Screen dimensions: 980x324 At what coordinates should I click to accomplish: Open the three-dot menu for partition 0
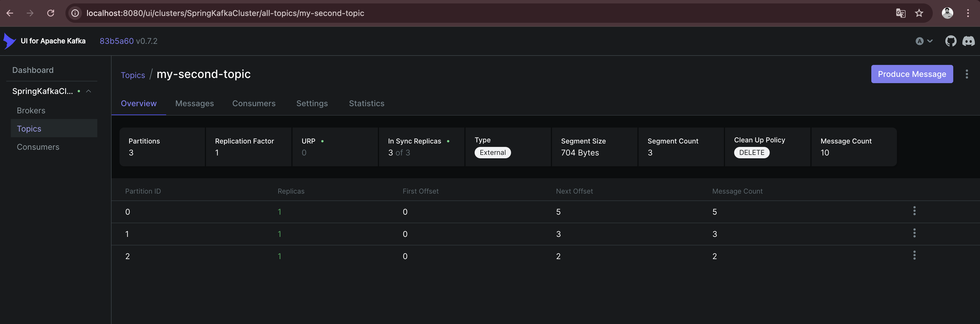(x=914, y=211)
